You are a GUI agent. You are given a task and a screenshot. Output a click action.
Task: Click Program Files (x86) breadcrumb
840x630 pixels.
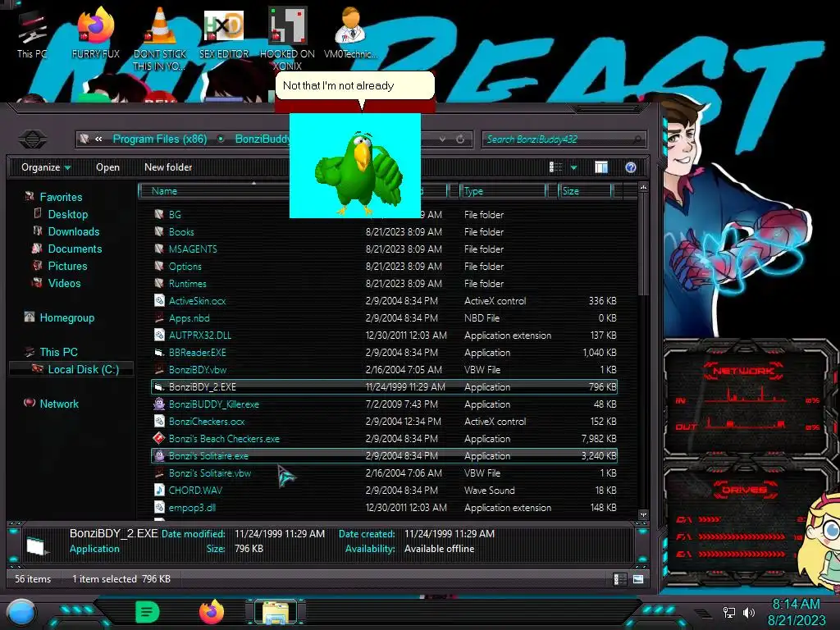[160, 139]
